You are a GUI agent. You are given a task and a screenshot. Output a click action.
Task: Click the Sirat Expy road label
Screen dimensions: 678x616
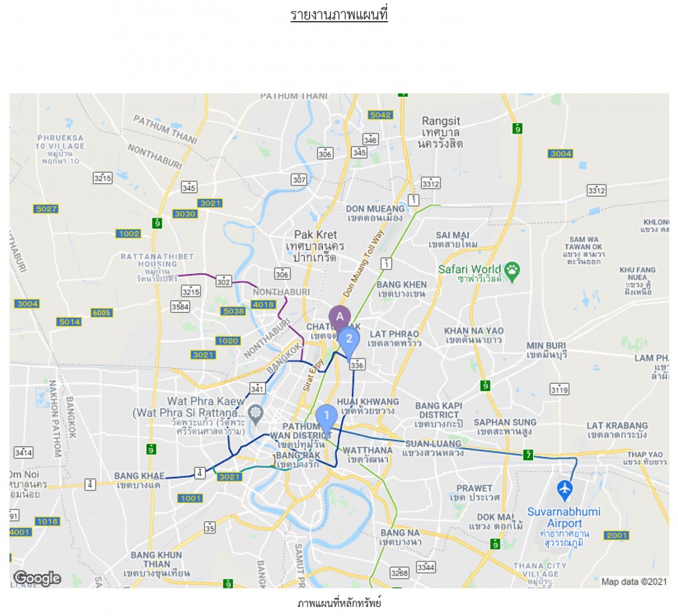(x=313, y=375)
